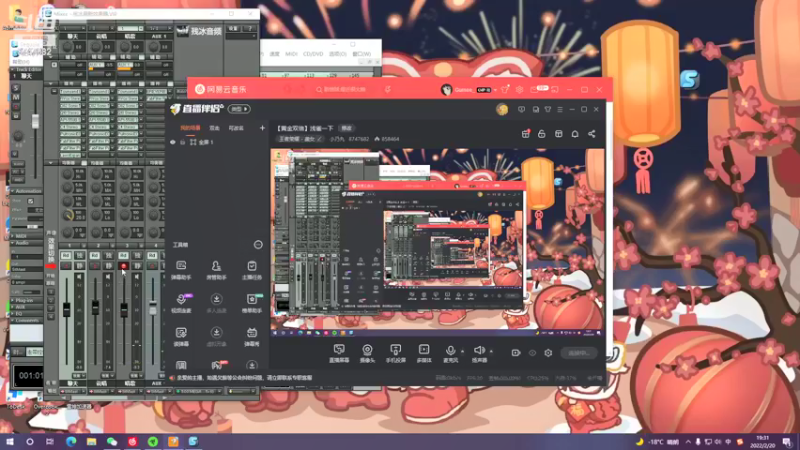
Task: Toggle the landscape mode pill beside logo
Action: (x=239, y=109)
